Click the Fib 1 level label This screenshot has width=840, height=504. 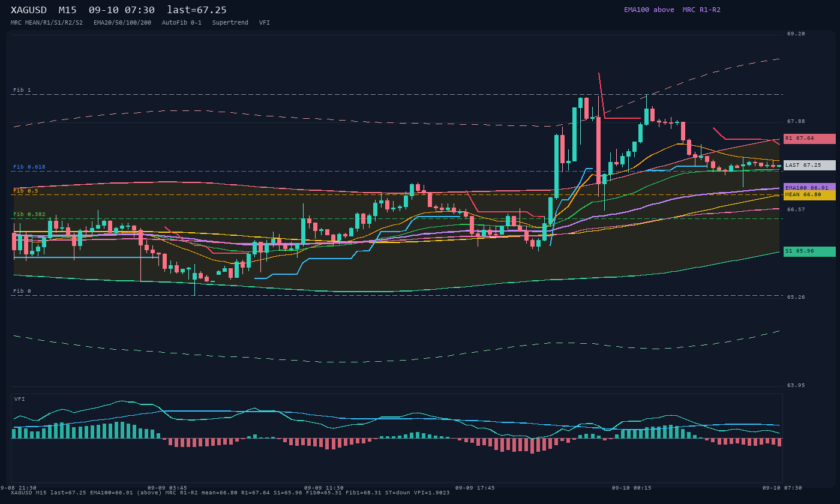[22, 90]
